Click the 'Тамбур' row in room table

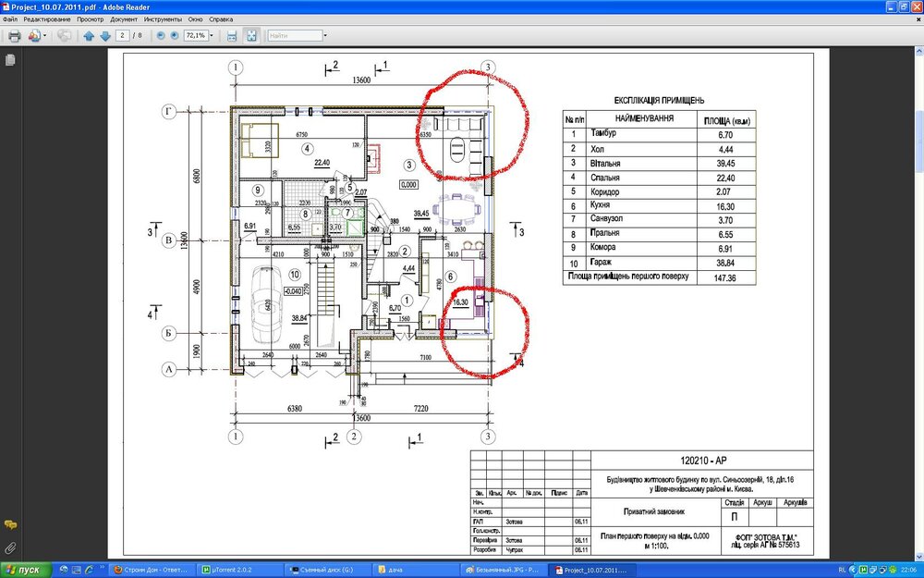click(x=659, y=134)
